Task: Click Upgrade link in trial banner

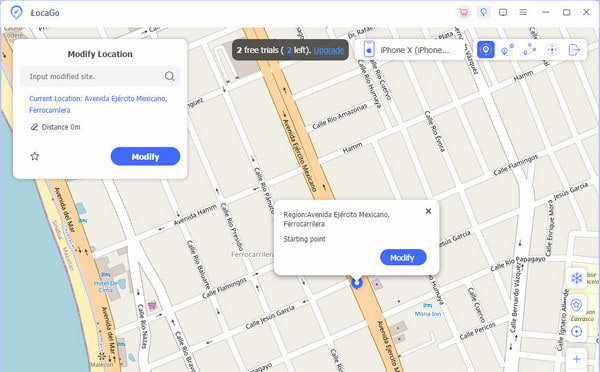Action: [328, 50]
